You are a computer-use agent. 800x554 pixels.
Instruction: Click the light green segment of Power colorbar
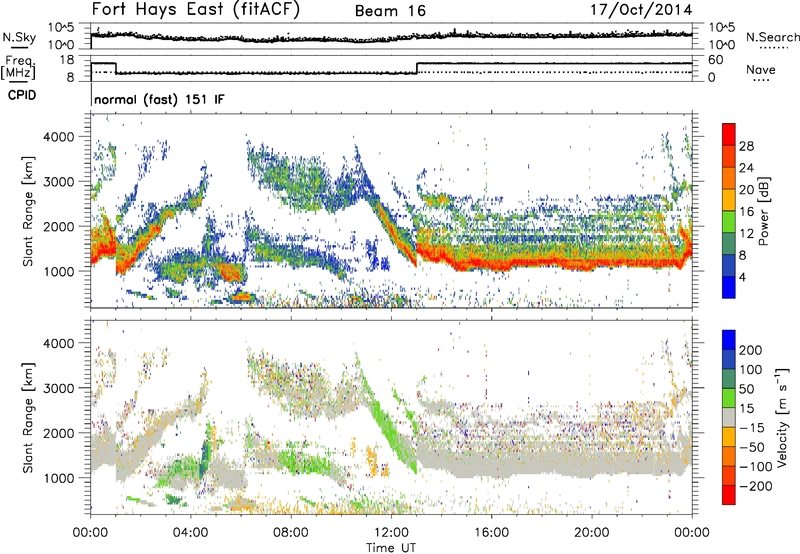729,222
